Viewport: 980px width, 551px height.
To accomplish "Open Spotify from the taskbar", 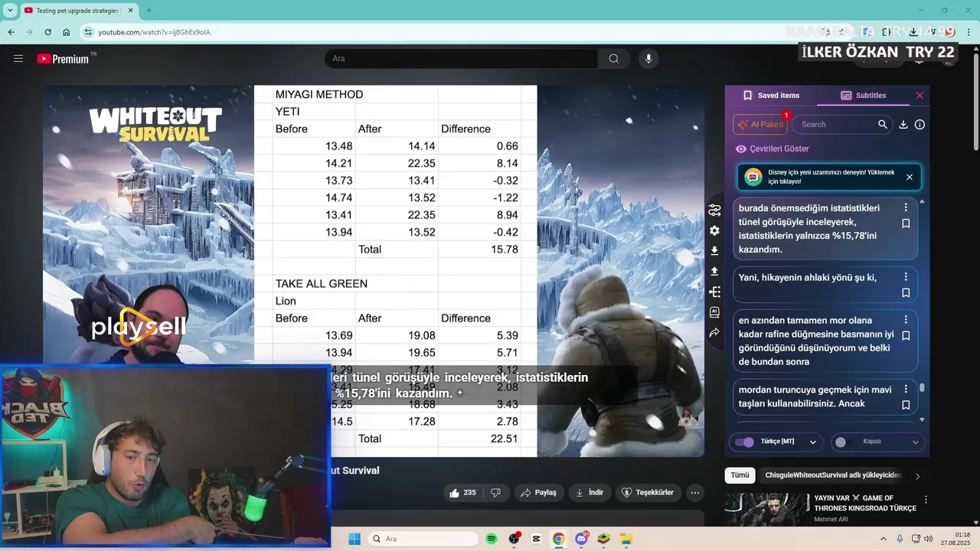I will (x=492, y=539).
